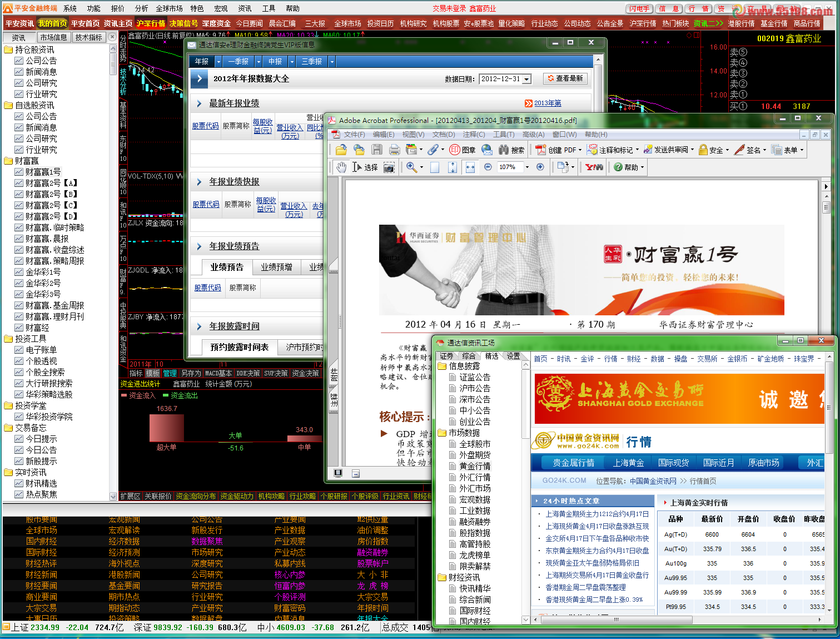Click the 股票代码 column link under 最新年报业绩

tap(206, 126)
